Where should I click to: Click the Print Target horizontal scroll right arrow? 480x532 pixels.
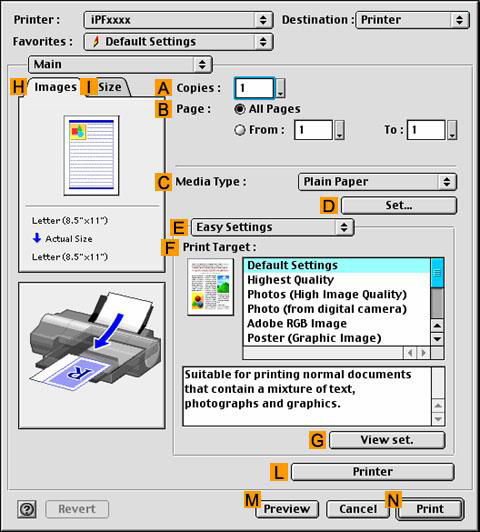pos(423,353)
